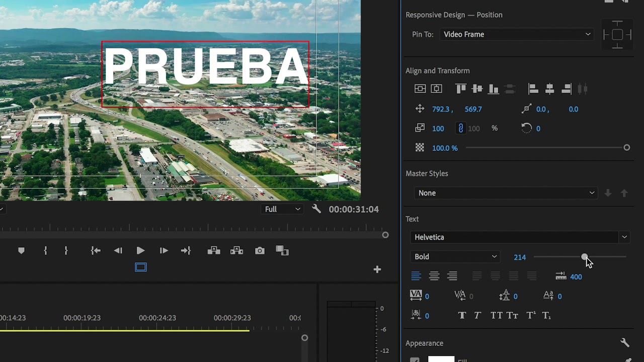Select left text alignment
Screen dimensions: 644x362
pos(416,276)
